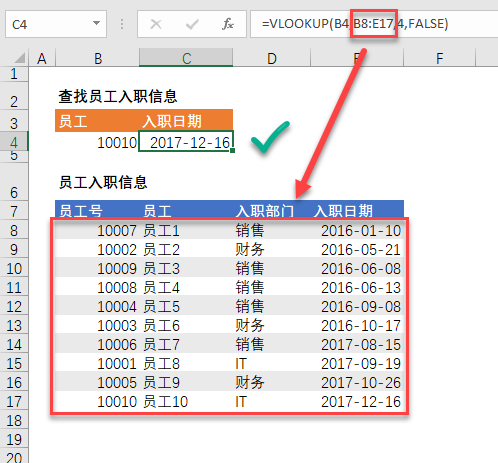This screenshot has width=498, height=463.
Task: Click the blue 员工号 header cell
Action: point(97,210)
